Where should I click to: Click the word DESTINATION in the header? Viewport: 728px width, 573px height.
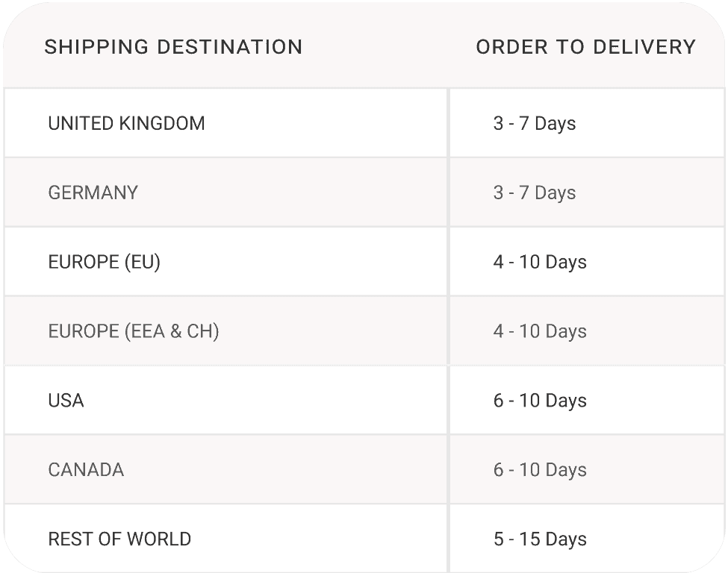tap(229, 47)
